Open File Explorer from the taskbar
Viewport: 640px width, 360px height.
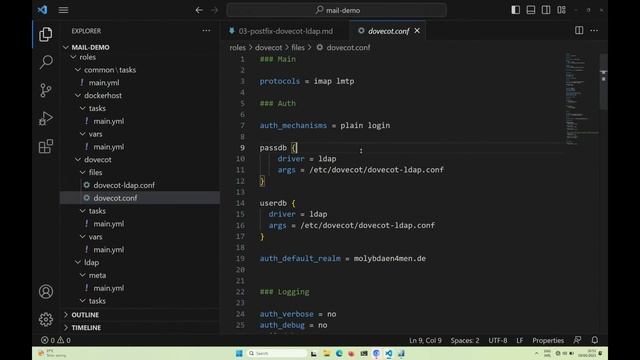326,353
